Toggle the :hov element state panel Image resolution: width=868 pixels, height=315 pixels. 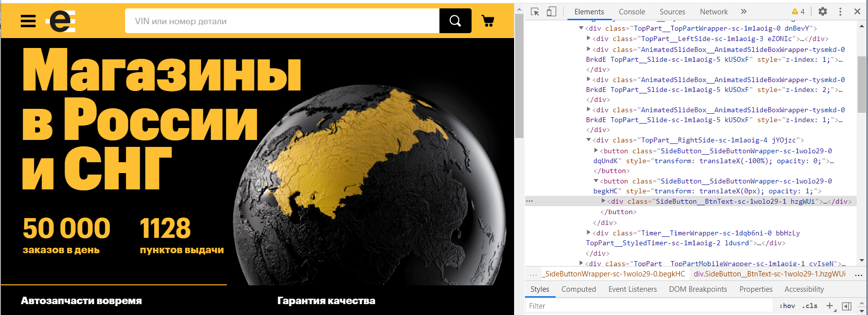[787, 306]
